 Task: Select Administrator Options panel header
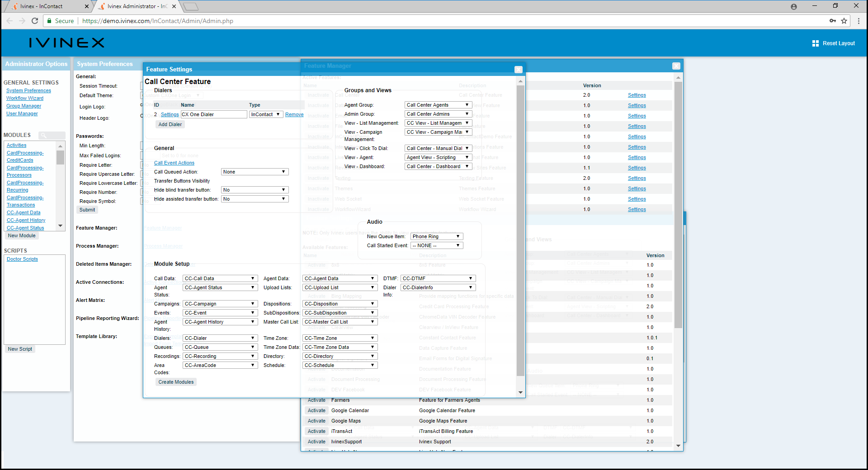click(x=36, y=64)
